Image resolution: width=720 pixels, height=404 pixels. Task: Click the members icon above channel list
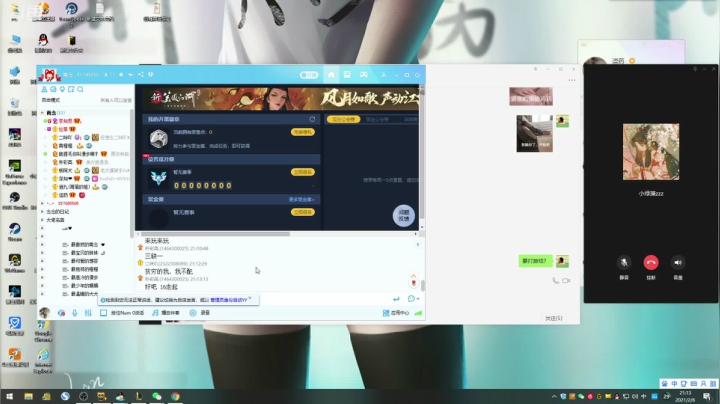[45, 89]
